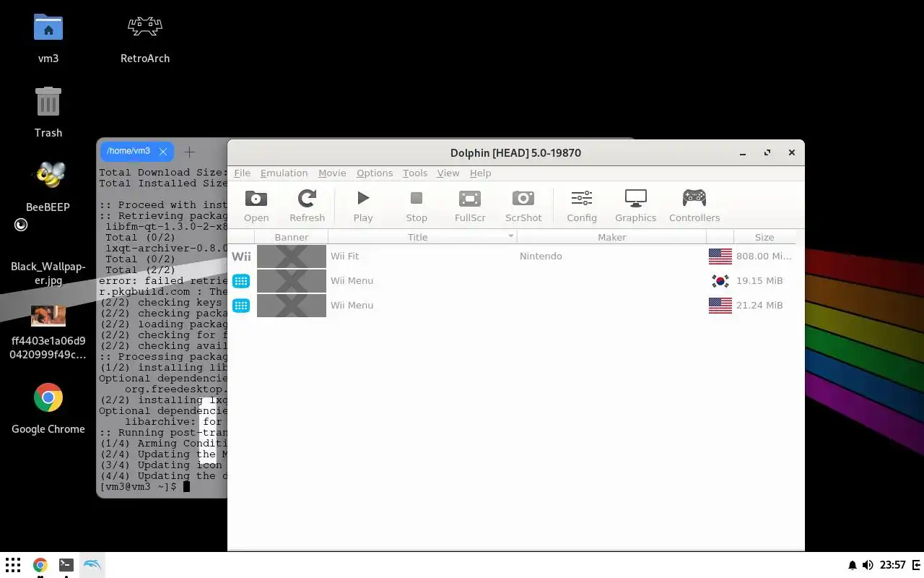Open the Movie menu
924x578 pixels.
pos(332,173)
